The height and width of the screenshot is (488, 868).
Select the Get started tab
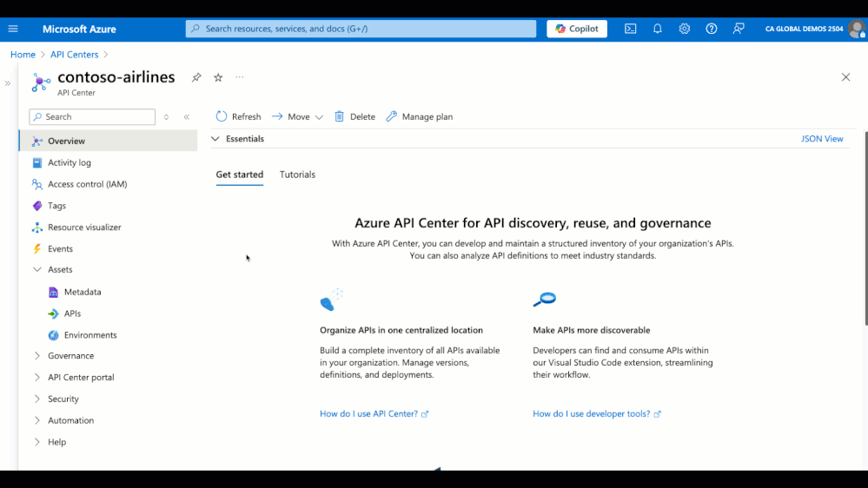tap(239, 175)
